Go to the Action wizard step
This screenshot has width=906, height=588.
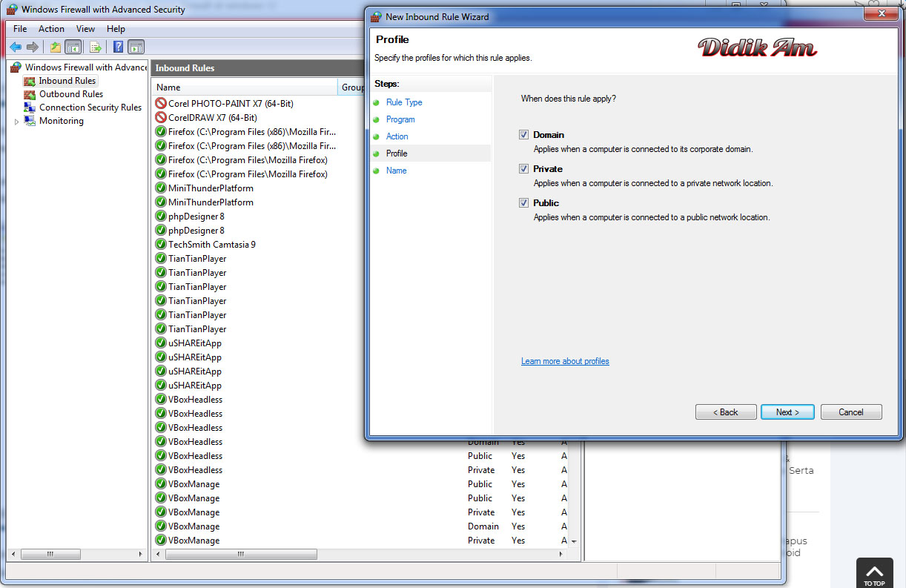[397, 136]
